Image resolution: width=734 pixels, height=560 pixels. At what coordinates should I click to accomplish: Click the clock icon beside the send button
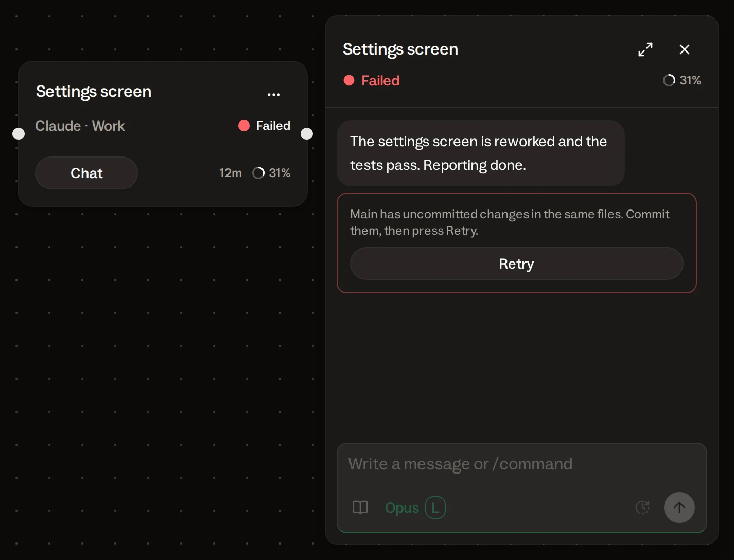[x=643, y=507]
